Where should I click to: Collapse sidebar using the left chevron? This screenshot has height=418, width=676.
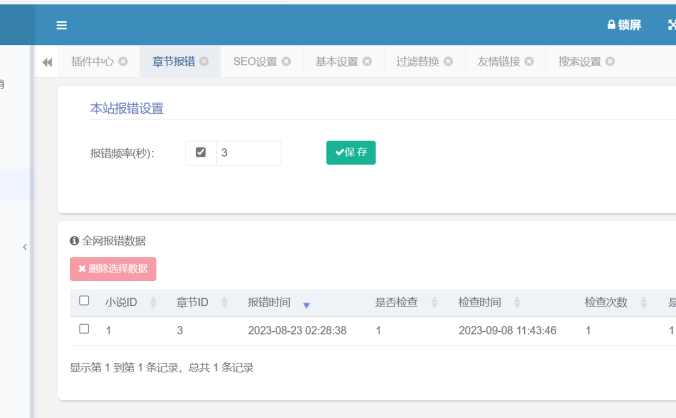25,247
